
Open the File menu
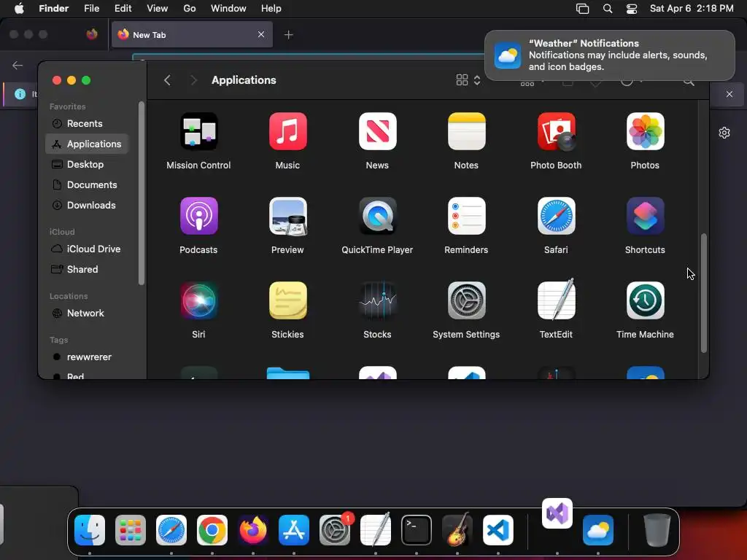[91, 9]
